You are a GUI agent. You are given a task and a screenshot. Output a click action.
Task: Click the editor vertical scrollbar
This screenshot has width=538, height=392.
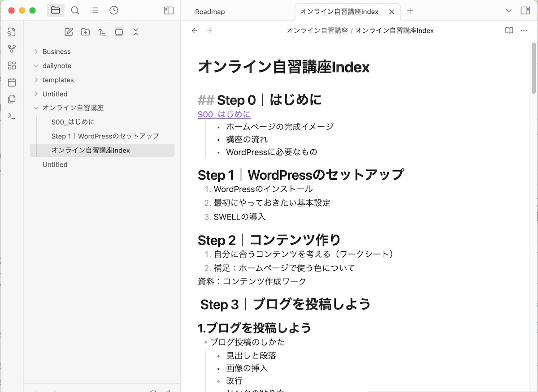(x=534, y=67)
